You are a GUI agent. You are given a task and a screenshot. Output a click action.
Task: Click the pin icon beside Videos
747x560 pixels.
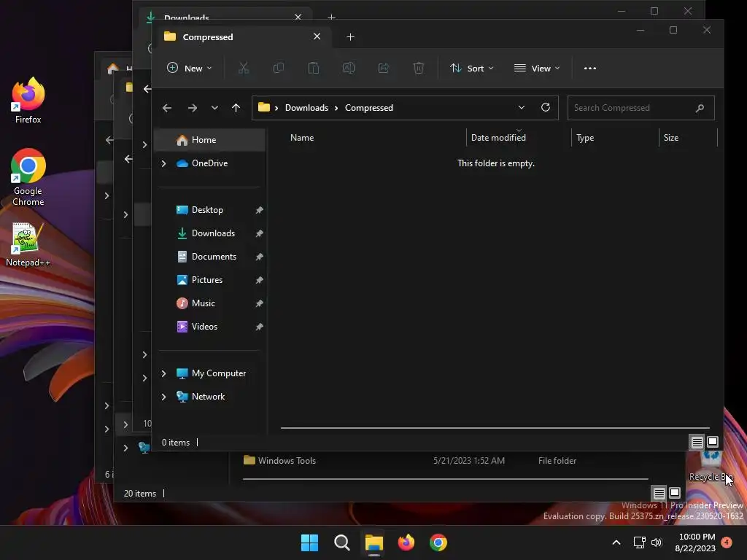(259, 327)
